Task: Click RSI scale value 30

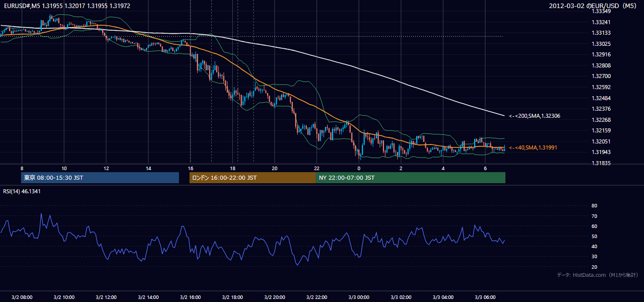Action: [x=594, y=257]
